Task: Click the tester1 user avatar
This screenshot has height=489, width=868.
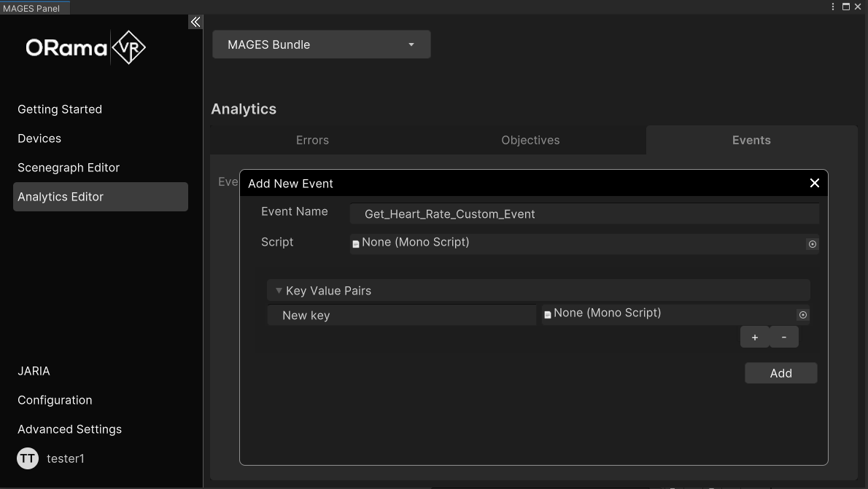Action: pyautogui.click(x=28, y=458)
